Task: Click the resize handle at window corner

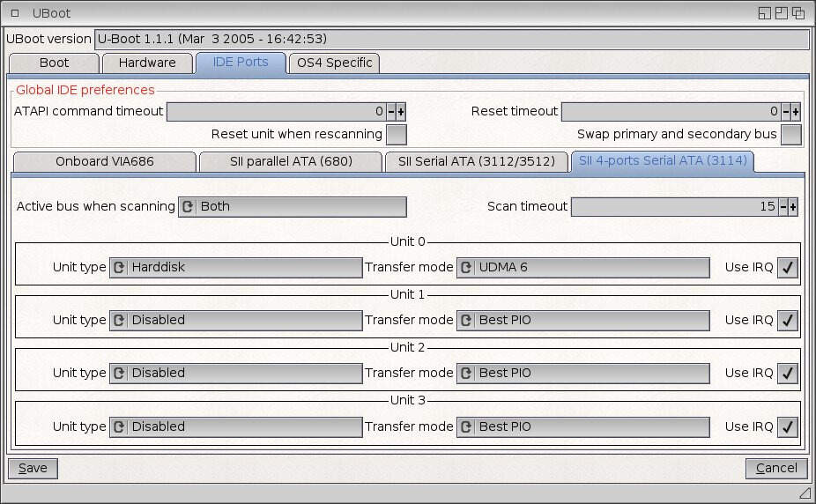Action: pos(804,492)
